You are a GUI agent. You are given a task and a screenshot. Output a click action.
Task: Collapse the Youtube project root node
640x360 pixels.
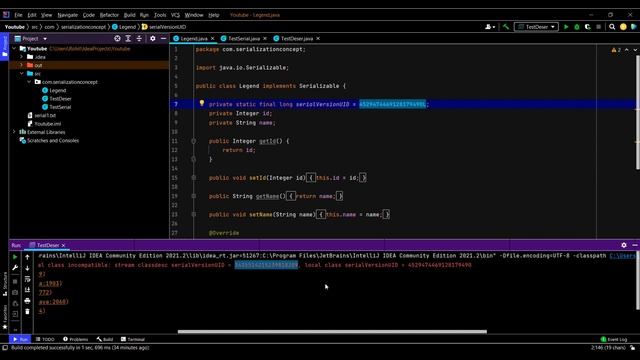click(x=15, y=49)
